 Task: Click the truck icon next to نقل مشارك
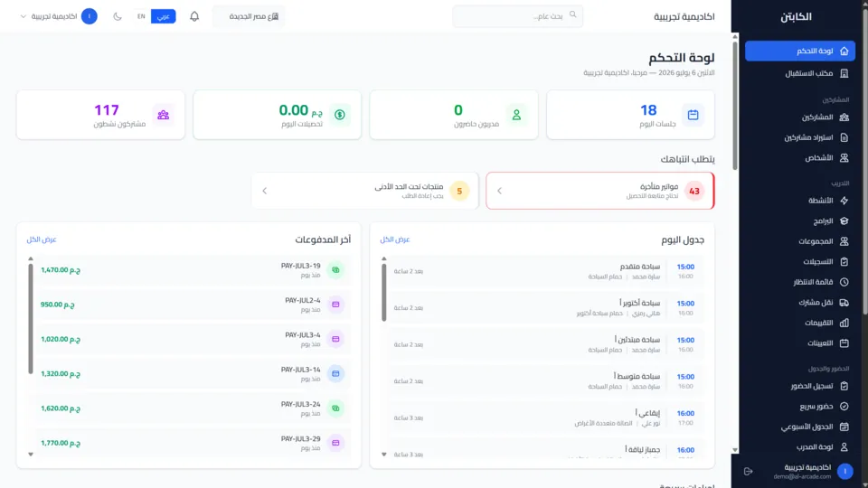[844, 303]
